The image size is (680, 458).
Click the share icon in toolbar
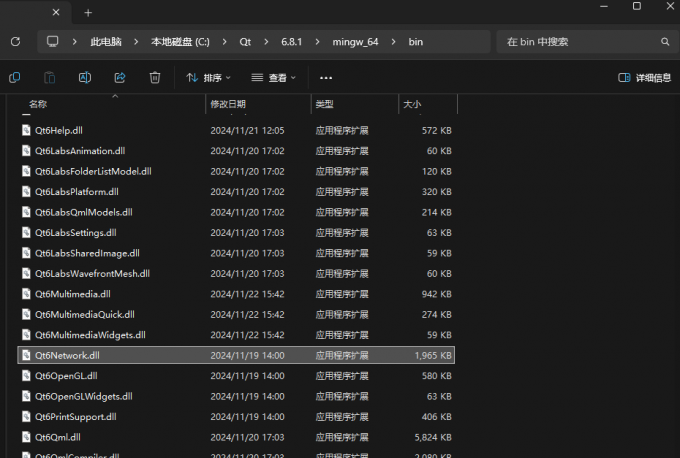(x=120, y=77)
